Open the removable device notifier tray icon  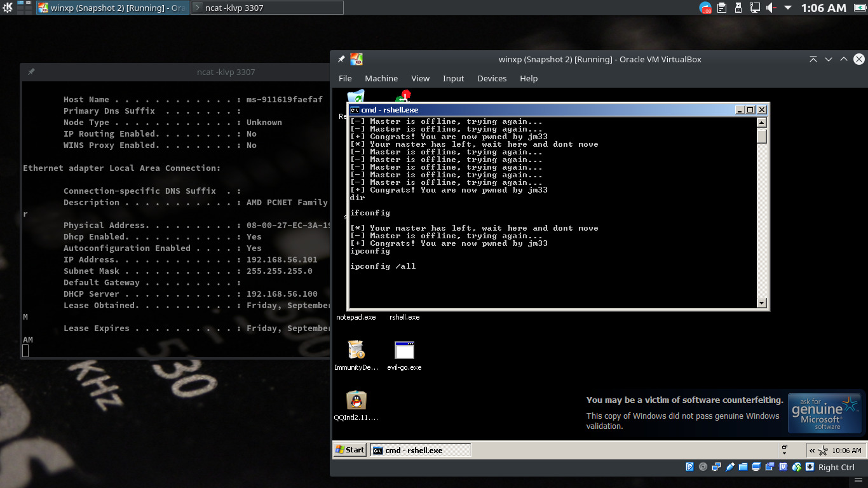[x=738, y=8]
